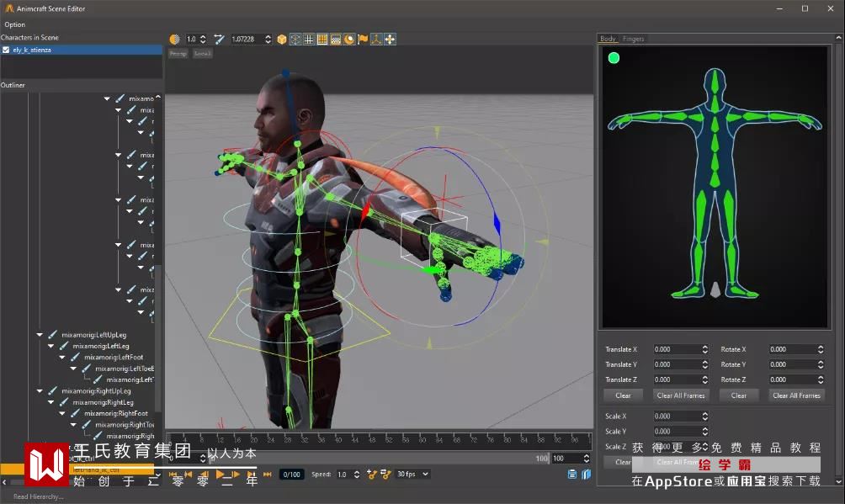Click the bone icon beside mixamorig:LeftLeg

point(64,346)
